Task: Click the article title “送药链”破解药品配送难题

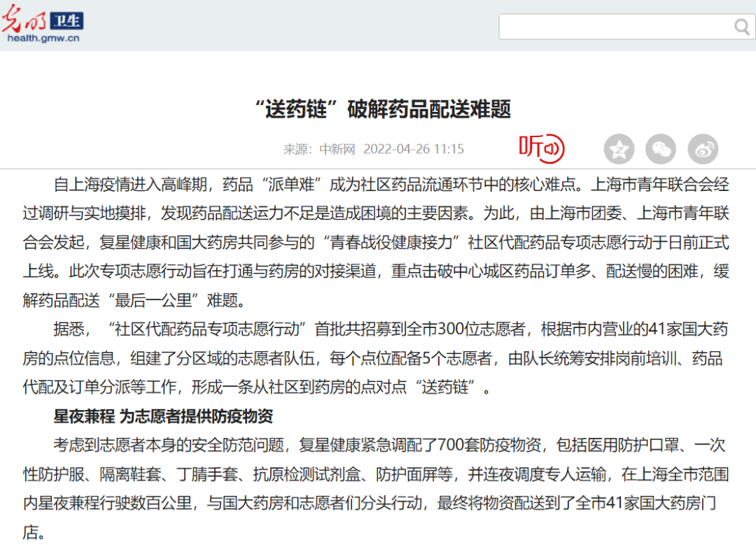Action: (383, 109)
